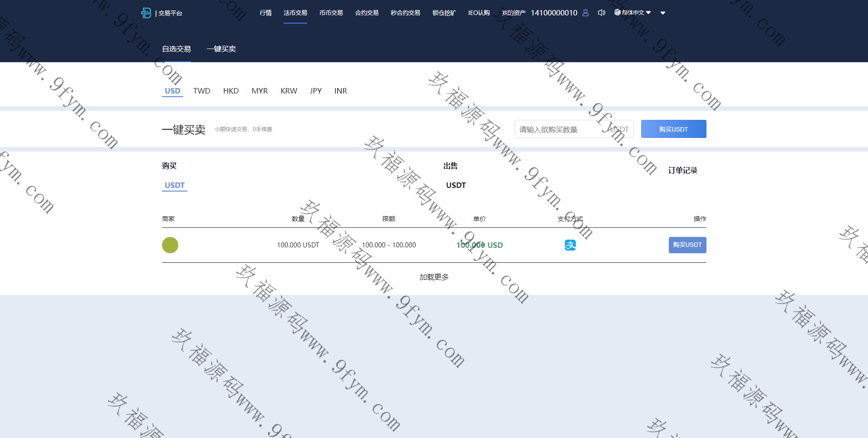Click the trading platform logo icon
This screenshot has width=868, height=438.
point(146,13)
